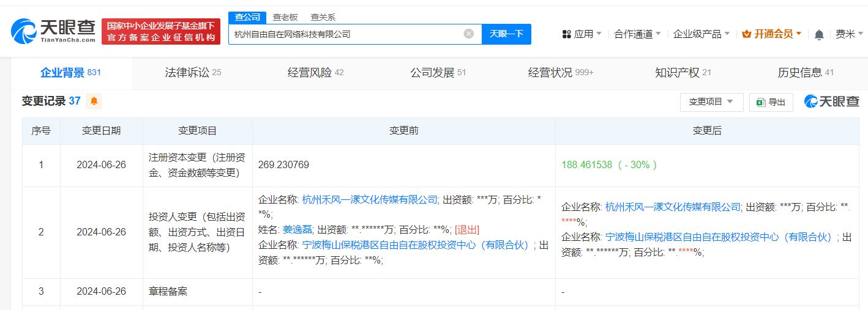Switch to the 法律诉讼 tab
This screenshot has height=310, width=868.
(193, 73)
